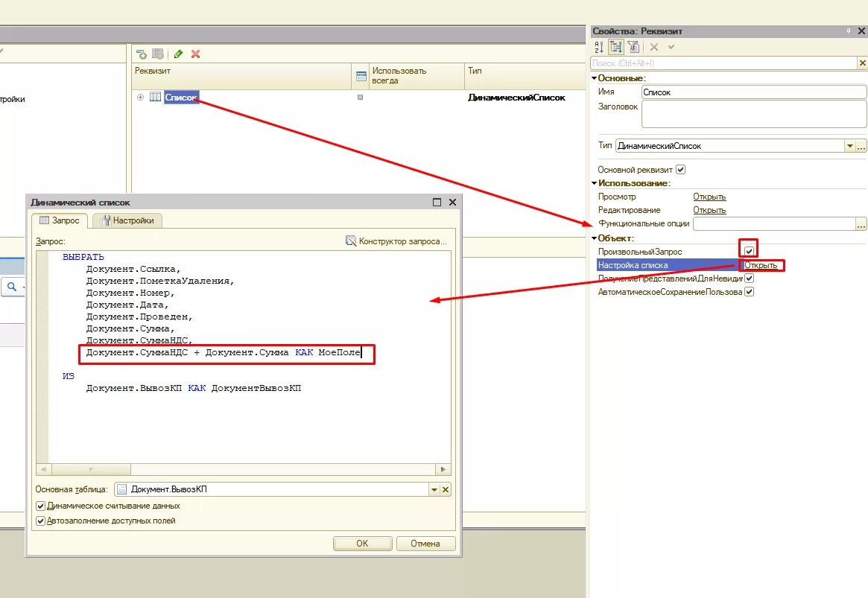The height and width of the screenshot is (598, 868).
Task: Click the grey checkmark apply icon in Properties
Action: coord(671,47)
